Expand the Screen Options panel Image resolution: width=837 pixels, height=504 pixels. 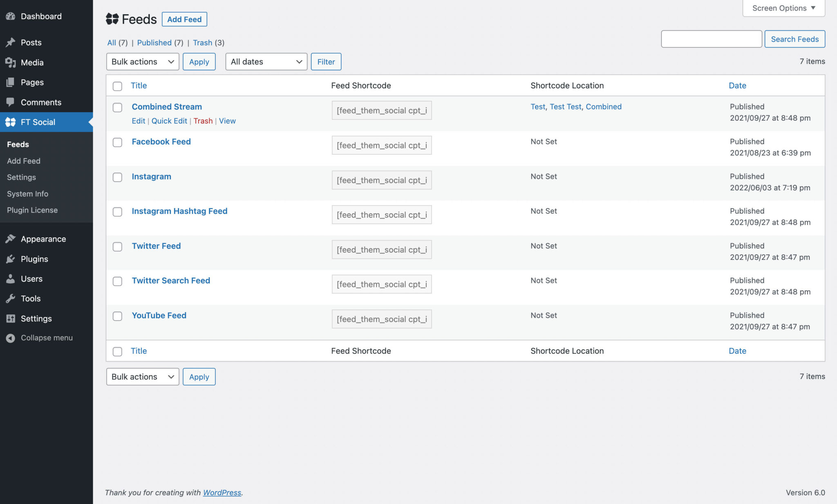783,8
